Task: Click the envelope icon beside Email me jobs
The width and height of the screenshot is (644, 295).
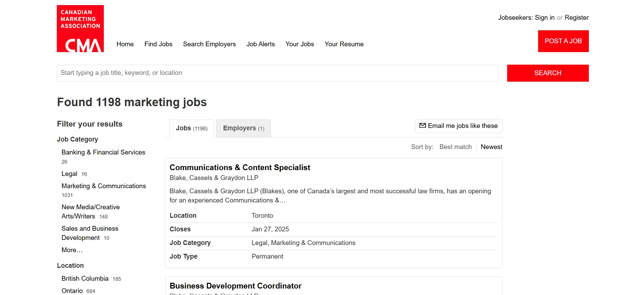Action: 422,126
